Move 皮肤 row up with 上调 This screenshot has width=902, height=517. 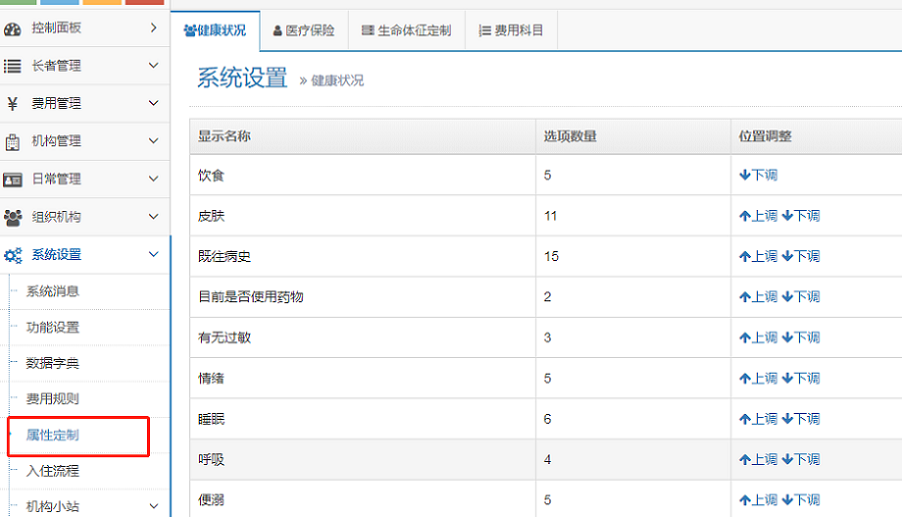[758, 216]
